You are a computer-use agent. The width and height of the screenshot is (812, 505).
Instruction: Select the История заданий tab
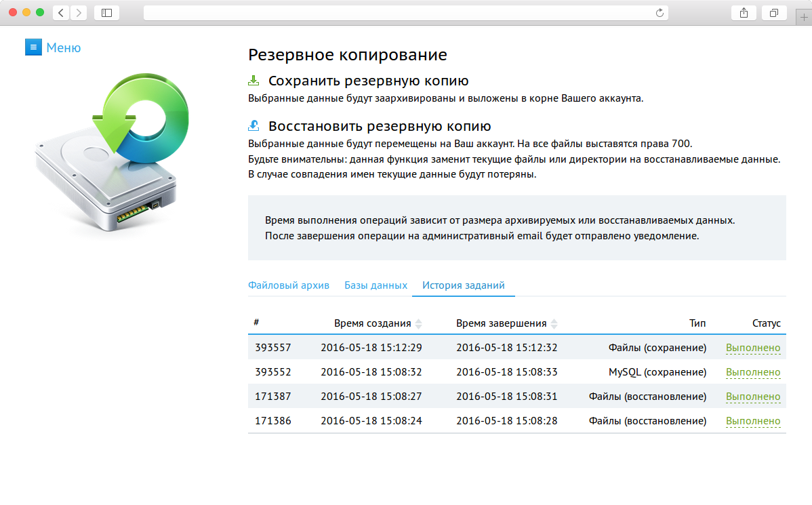tap(464, 285)
